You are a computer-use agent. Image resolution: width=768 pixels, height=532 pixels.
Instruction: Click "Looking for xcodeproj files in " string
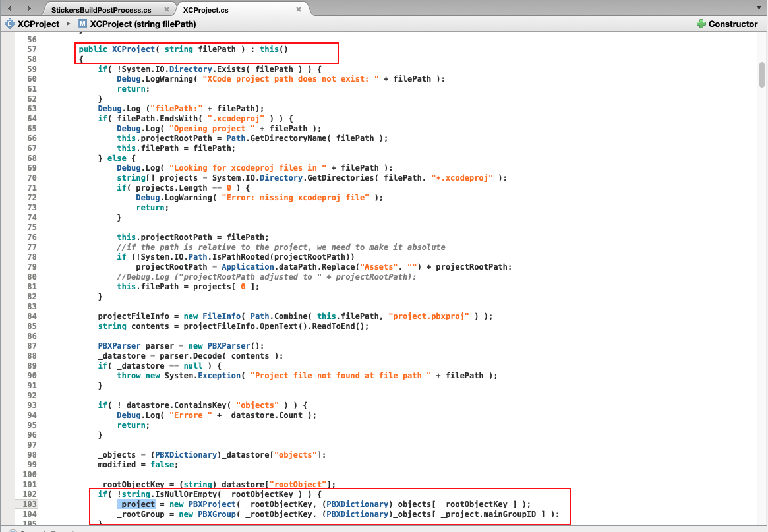tap(248, 168)
